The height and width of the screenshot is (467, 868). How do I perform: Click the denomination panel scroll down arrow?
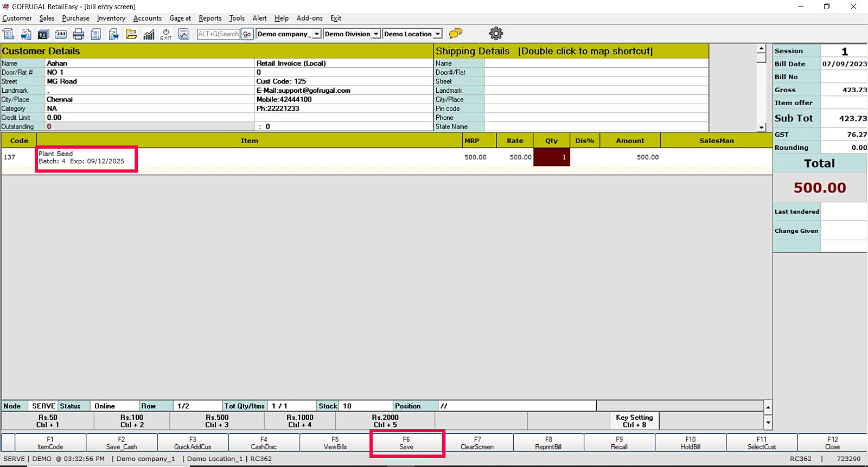[x=768, y=422]
